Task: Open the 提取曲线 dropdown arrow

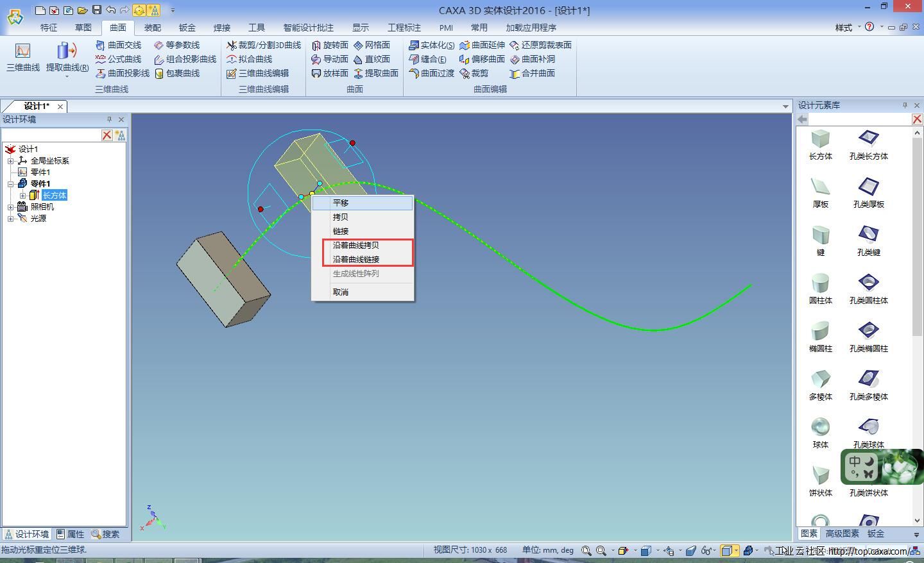Action: click(x=67, y=76)
